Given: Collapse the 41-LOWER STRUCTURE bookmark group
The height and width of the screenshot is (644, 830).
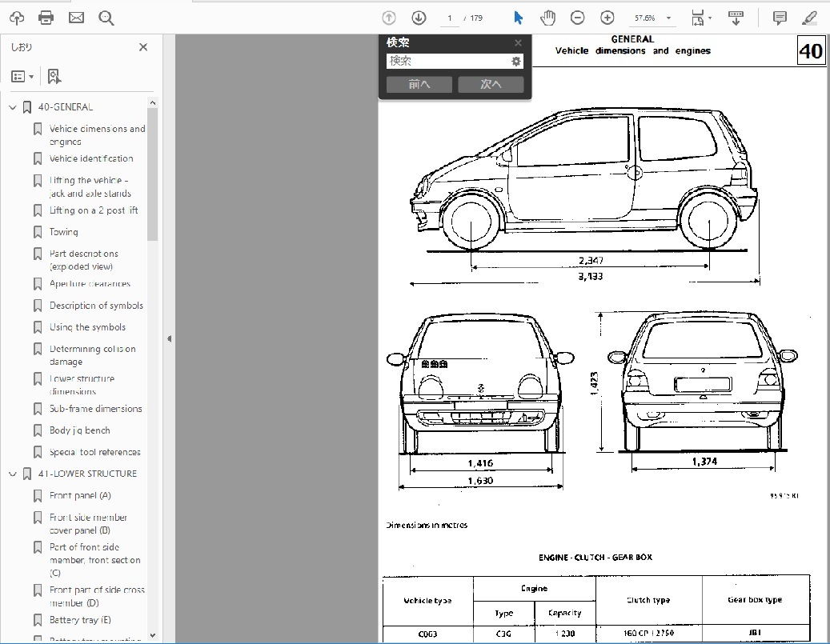Looking at the screenshot, I should pos(13,474).
